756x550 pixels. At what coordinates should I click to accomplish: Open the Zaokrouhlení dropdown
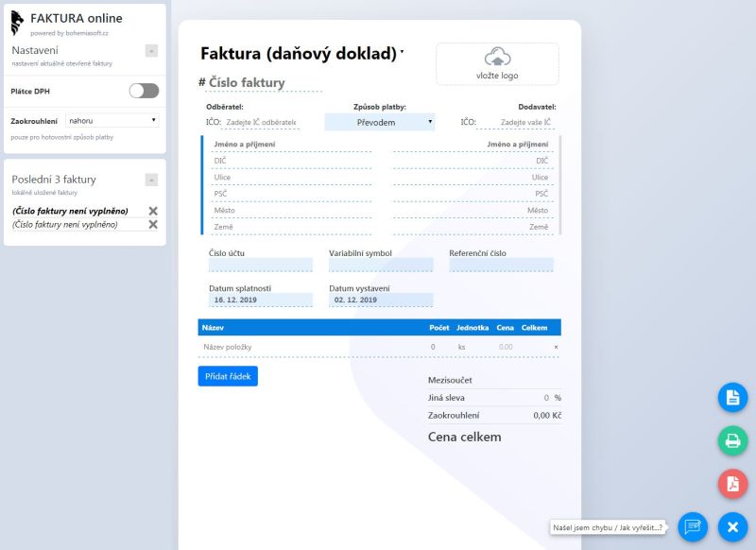click(112, 121)
